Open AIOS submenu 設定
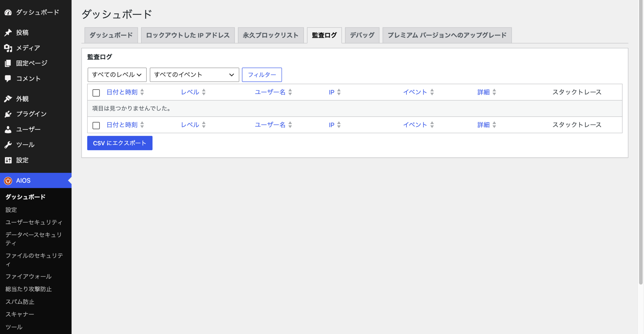 (x=11, y=210)
